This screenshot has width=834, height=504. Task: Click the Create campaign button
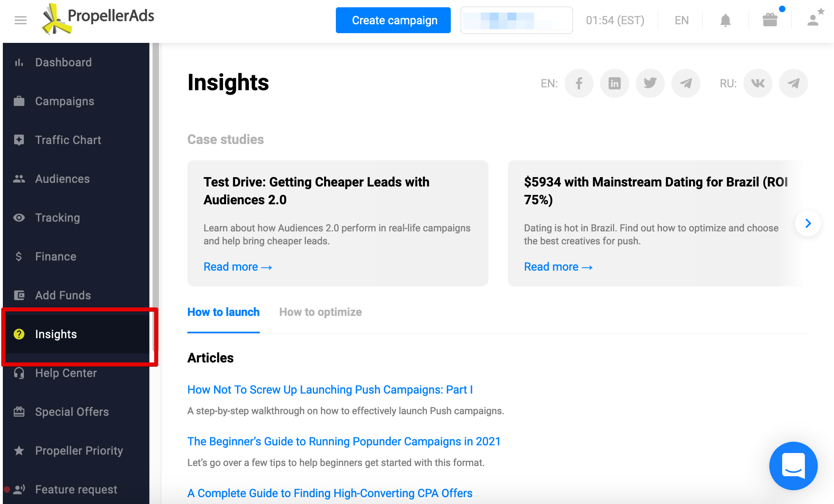coord(393,20)
